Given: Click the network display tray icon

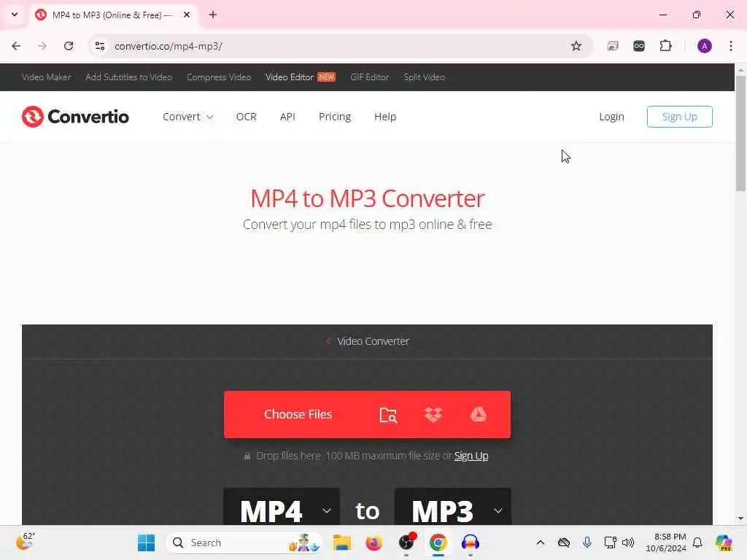Looking at the screenshot, I should (x=609, y=542).
